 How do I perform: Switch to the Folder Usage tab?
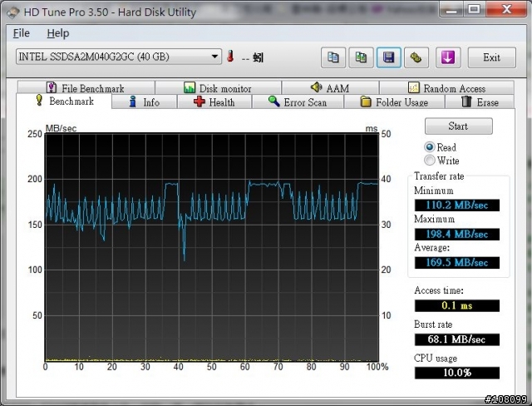[x=394, y=101]
